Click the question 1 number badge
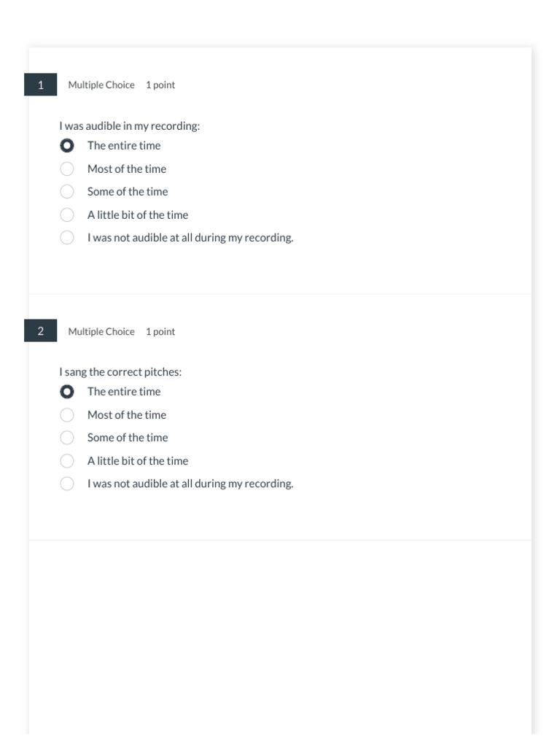560x747 pixels. (x=41, y=85)
